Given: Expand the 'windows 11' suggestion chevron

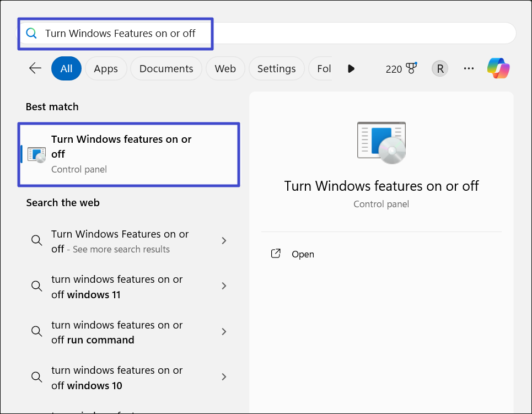Looking at the screenshot, I should 224,286.
